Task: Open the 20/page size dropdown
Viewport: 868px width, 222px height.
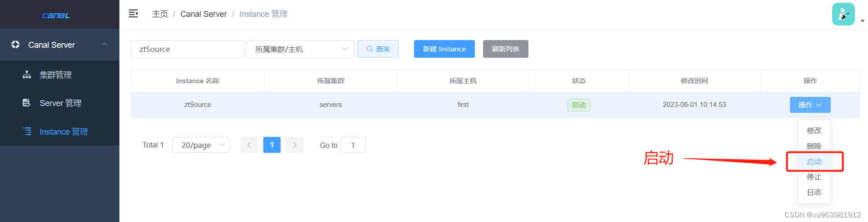Action: coord(201,145)
